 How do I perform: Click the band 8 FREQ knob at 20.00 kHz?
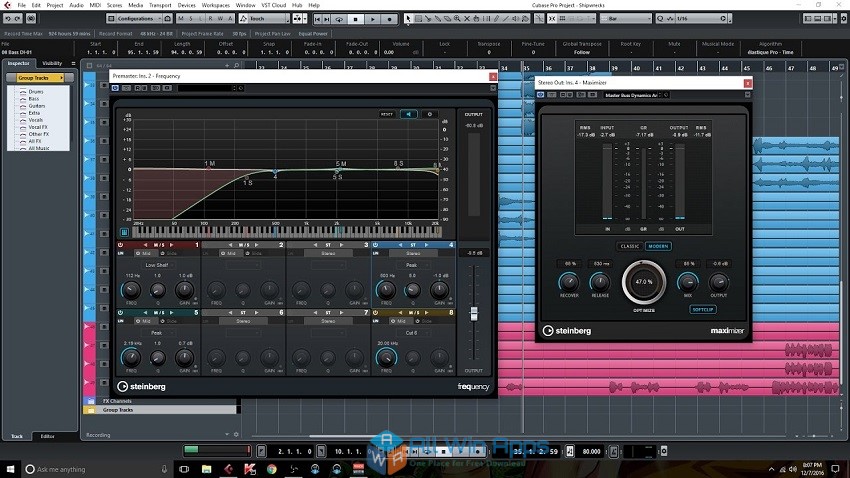tap(386, 358)
